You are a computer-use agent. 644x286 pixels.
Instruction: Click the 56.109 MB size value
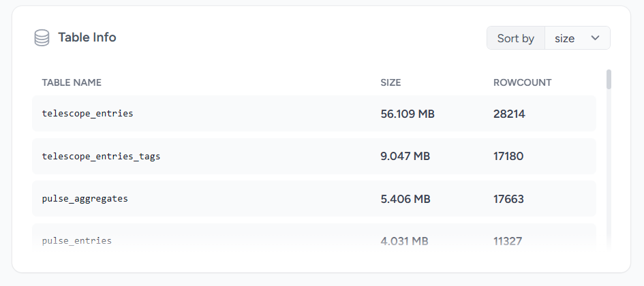[x=408, y=114]
